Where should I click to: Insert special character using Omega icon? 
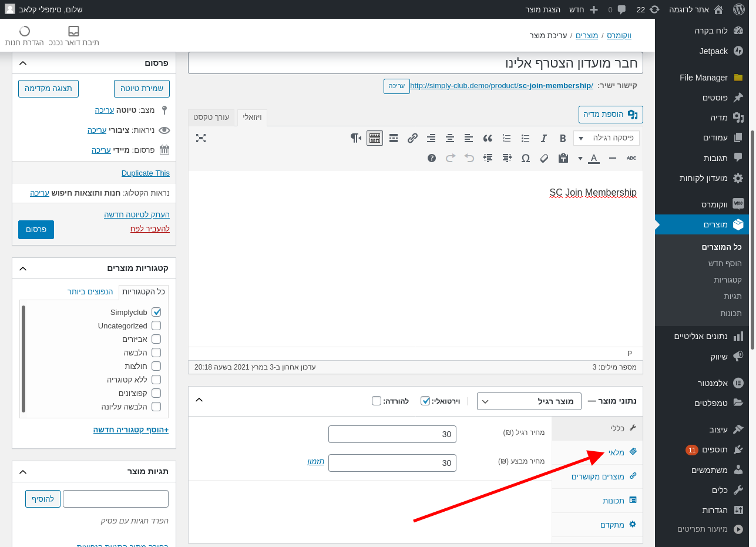click(x=525, y=158)
